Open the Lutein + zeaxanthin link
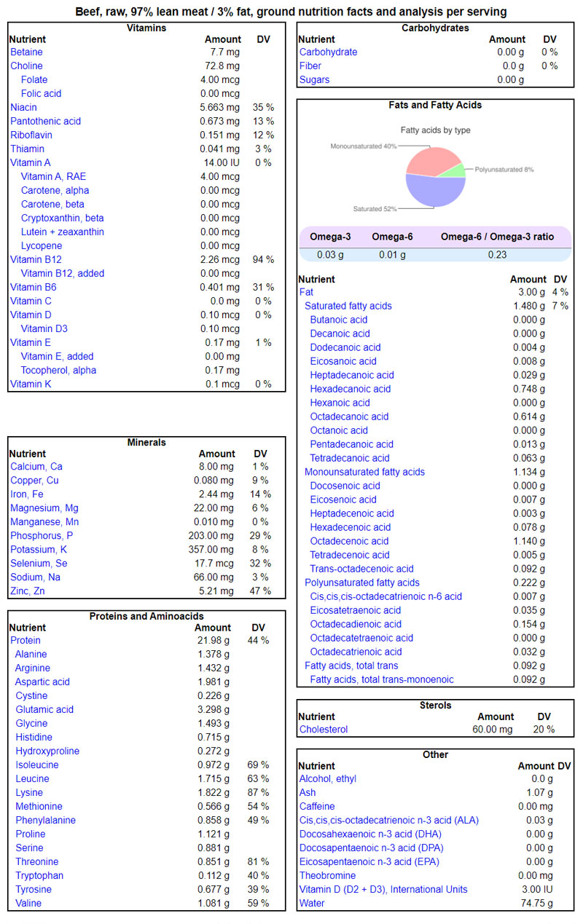583x924 pixels. click(x=62, y=232)
